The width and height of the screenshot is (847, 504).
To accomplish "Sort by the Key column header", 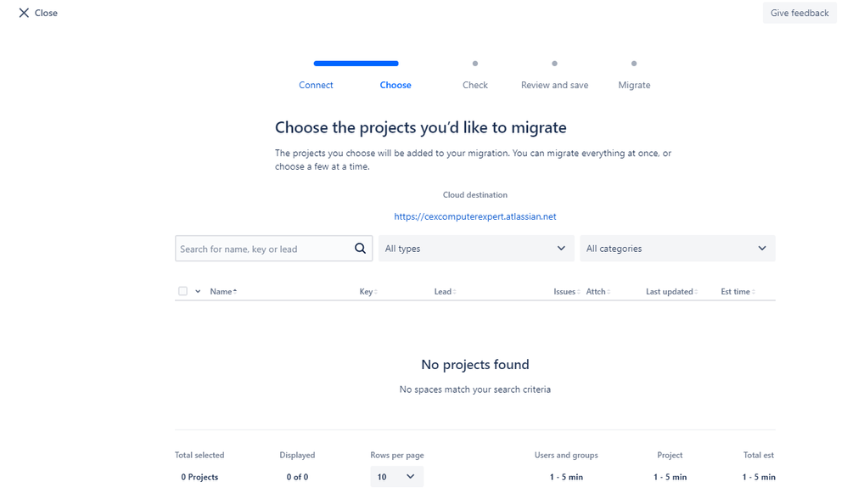I will (x=367, y=292).
